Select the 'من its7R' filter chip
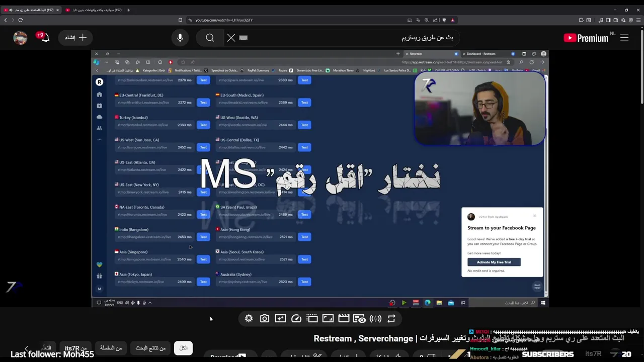Screen dimensions: 644x362 pos(76,348)
